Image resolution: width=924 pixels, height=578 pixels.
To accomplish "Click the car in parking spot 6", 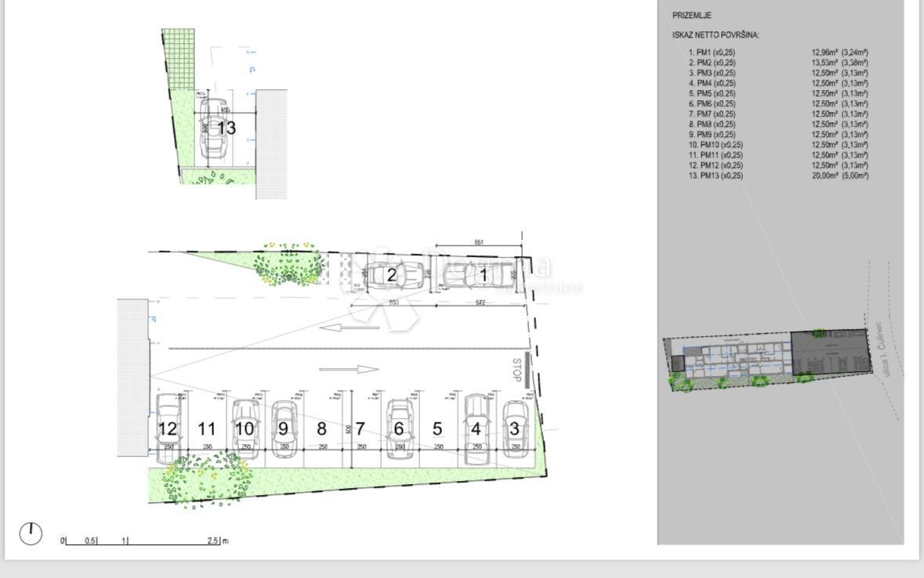I will 400,428.
